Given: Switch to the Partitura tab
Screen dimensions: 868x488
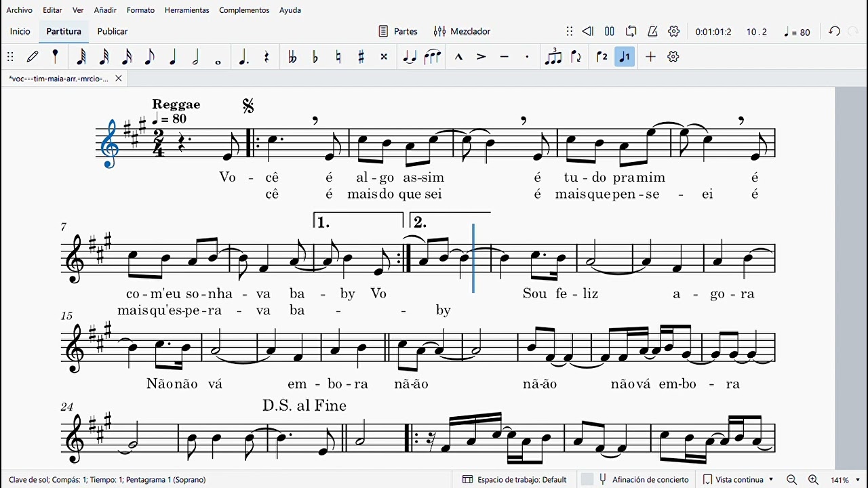Looking at the screenshot, I should [64, 31].
